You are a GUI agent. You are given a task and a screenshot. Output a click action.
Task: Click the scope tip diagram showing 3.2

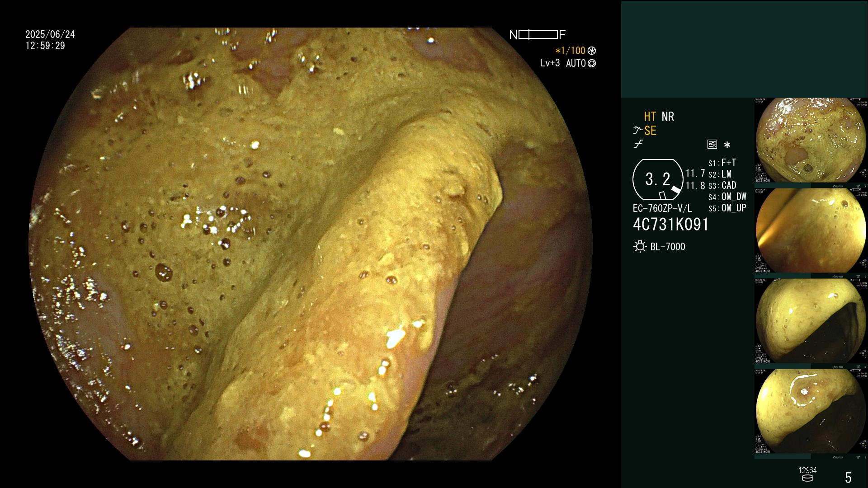click(657, 179)
